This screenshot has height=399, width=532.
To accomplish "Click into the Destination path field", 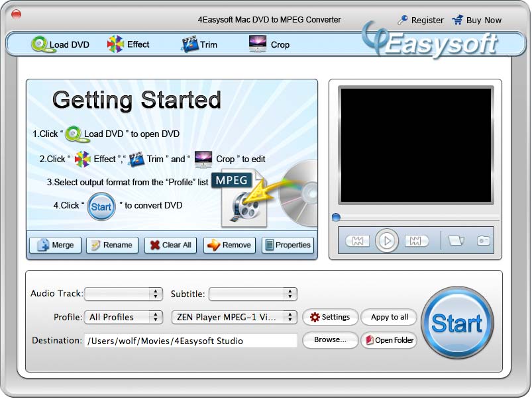I will pyautogui.click(x=191, y=341).
